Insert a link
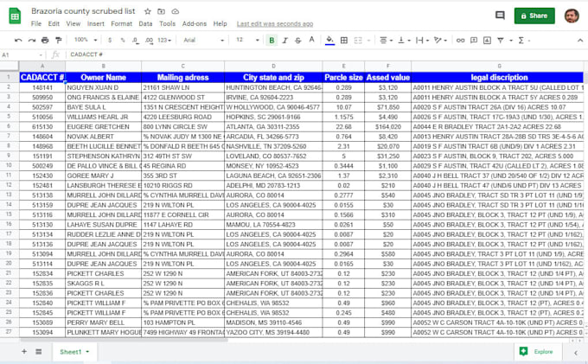This screenshot has width=588, height=364. [x=461, y=40]
